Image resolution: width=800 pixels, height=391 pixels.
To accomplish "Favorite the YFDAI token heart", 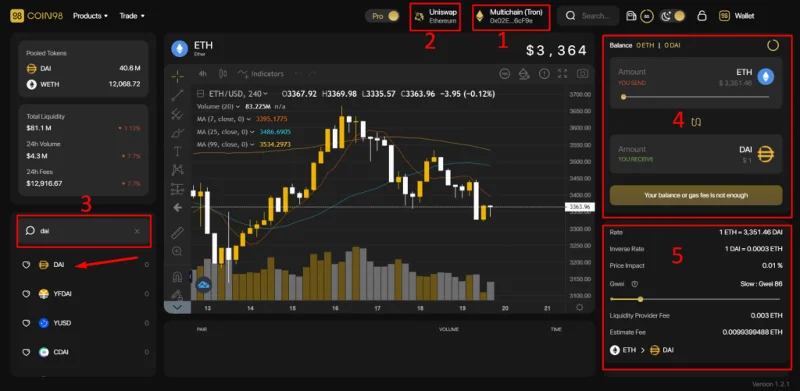I will coord(27,294).
